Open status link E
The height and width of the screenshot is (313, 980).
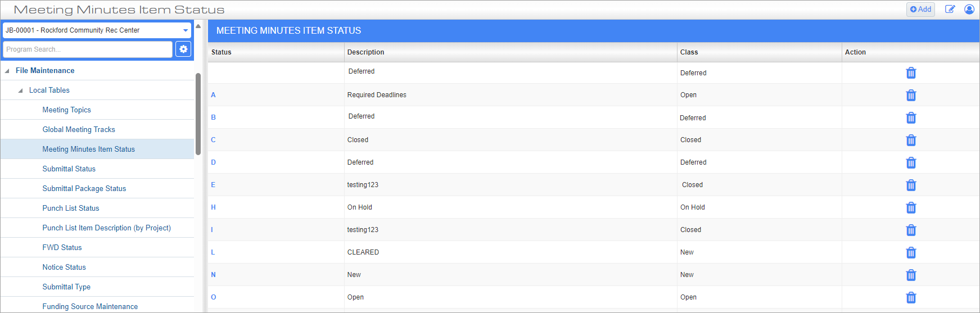213,185
